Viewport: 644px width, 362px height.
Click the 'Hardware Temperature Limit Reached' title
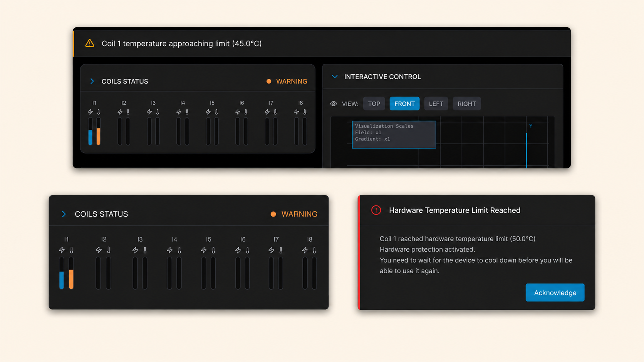454,210
